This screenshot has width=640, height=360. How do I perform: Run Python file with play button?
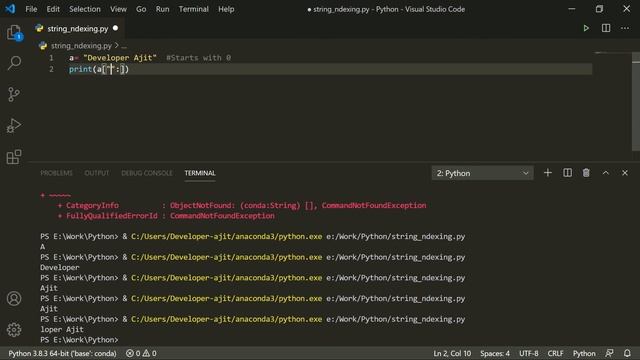click(x=586, y=28)
